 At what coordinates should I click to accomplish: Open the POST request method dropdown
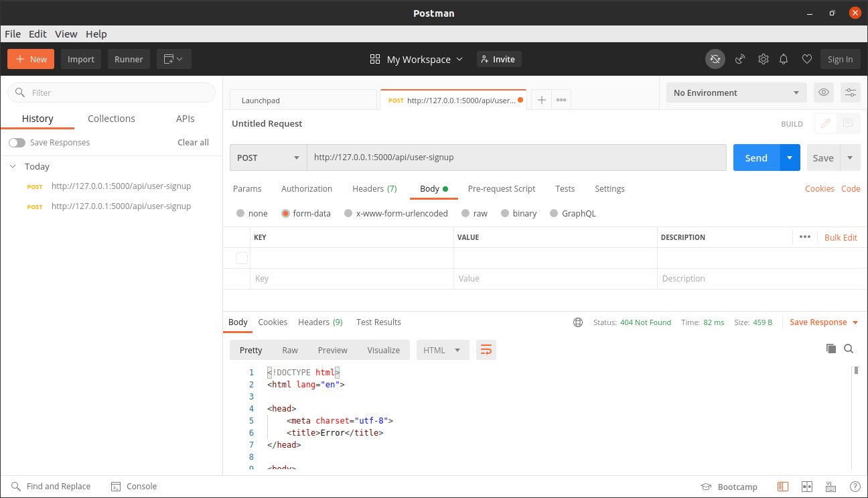coord(268,158)
